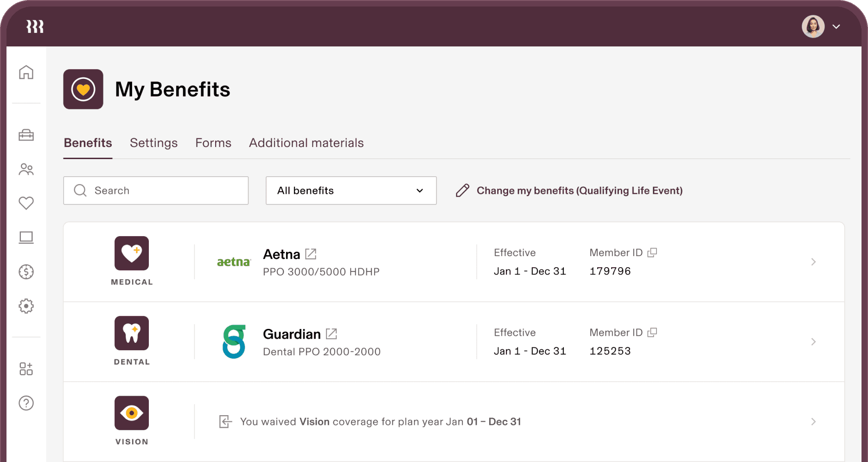Switch to the Settings tab
The width and height of the screenshot is (868, 462).
(x=153, y=143)
